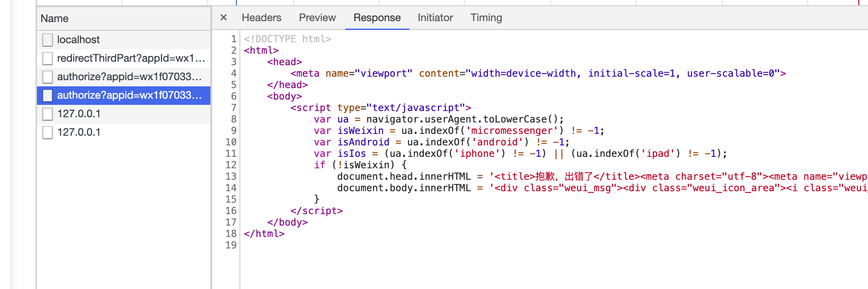Image resolution: width=868 pixels, height=289 pixels.
Task: Select the first 127.0.0.1 request
Action: point(124,114)
